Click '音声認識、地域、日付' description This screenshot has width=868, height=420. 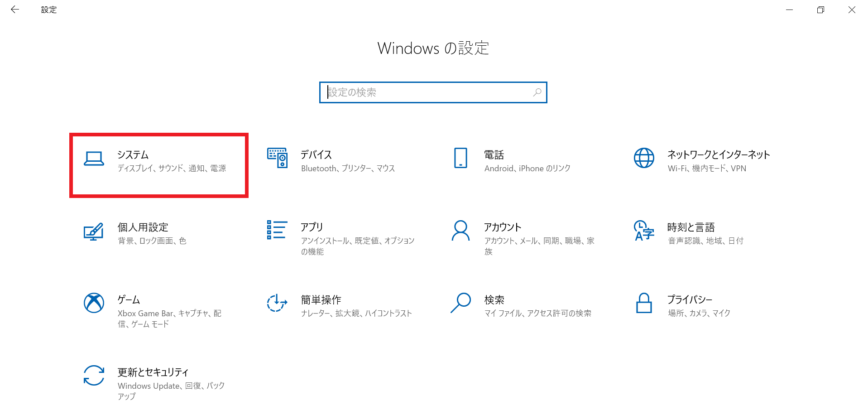coord(705,241)
